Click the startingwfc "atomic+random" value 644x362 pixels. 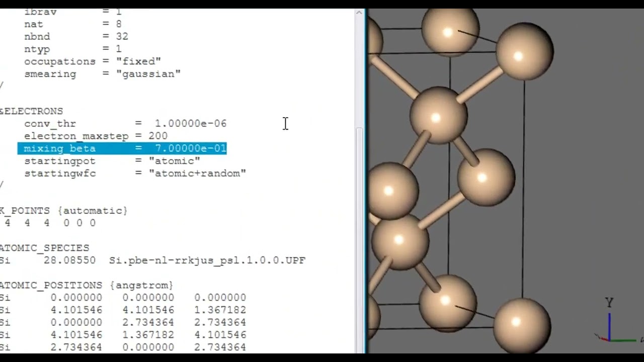pyautogui.click(x=197, y=173)
